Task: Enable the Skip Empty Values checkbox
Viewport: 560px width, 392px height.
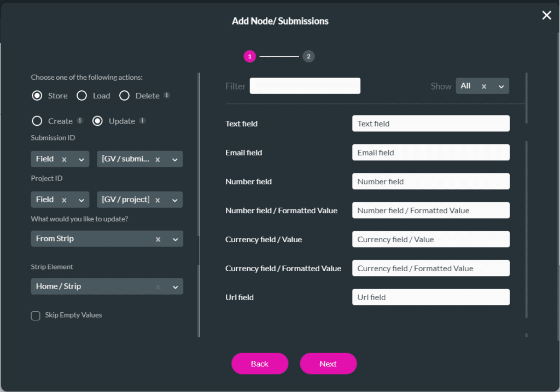Action: tap(36, 315)
